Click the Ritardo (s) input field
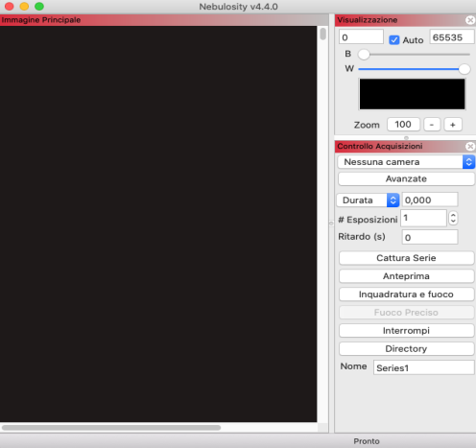476x448 pixels. click(x=430, y=237)
